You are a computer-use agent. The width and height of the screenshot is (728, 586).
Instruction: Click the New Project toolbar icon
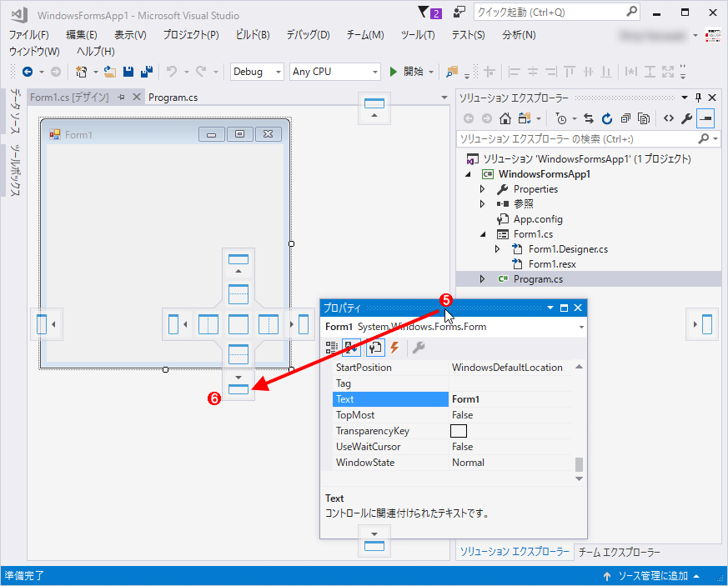pyautogui.click(x=81, y=72)
